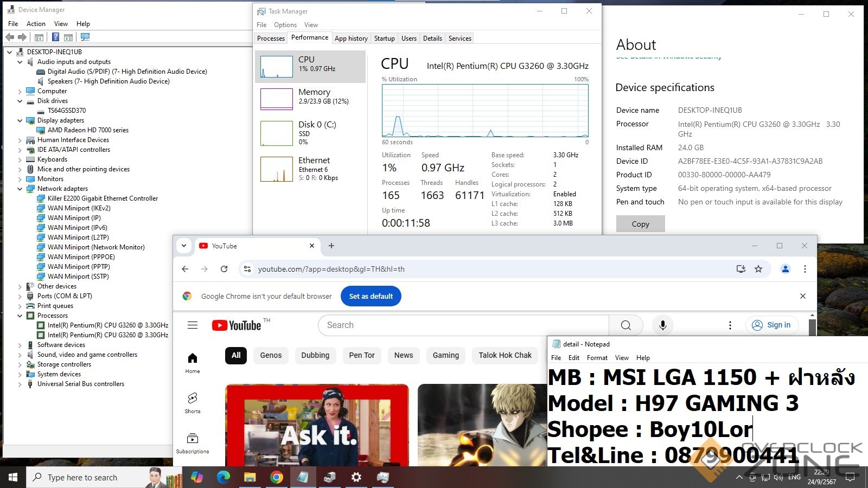Open the View menu in Device Manager
The image size is (868, 488).
point(61,24)
